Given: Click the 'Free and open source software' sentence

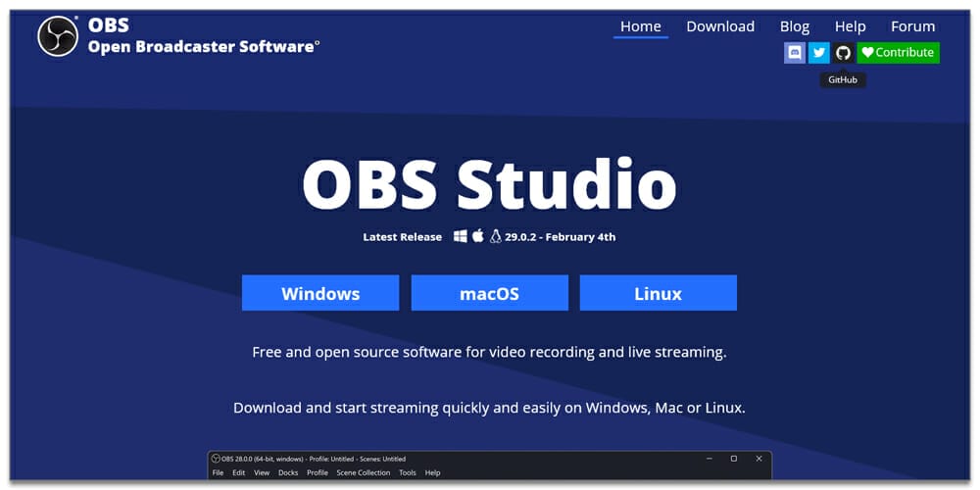Looking at the screenshot, I should 489,353.
